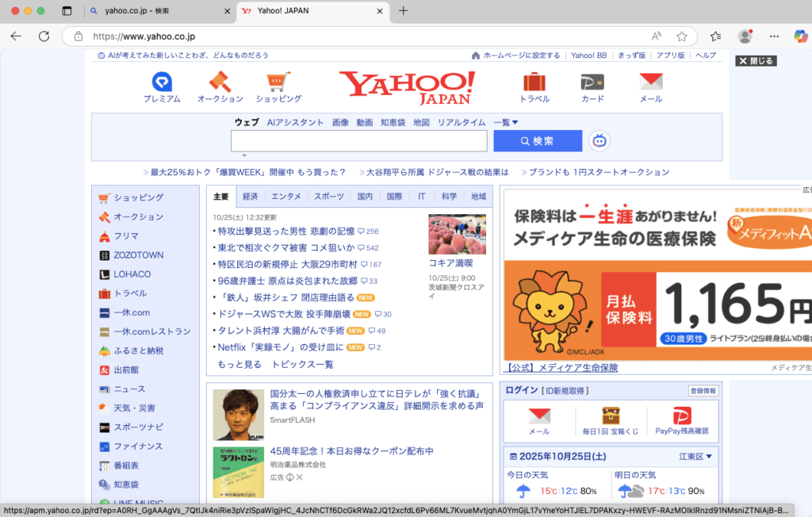Viewport: 812px width, 517px height.
Task: Open the コキア満喫 photo thumbnail
Action: pos(457,234)
